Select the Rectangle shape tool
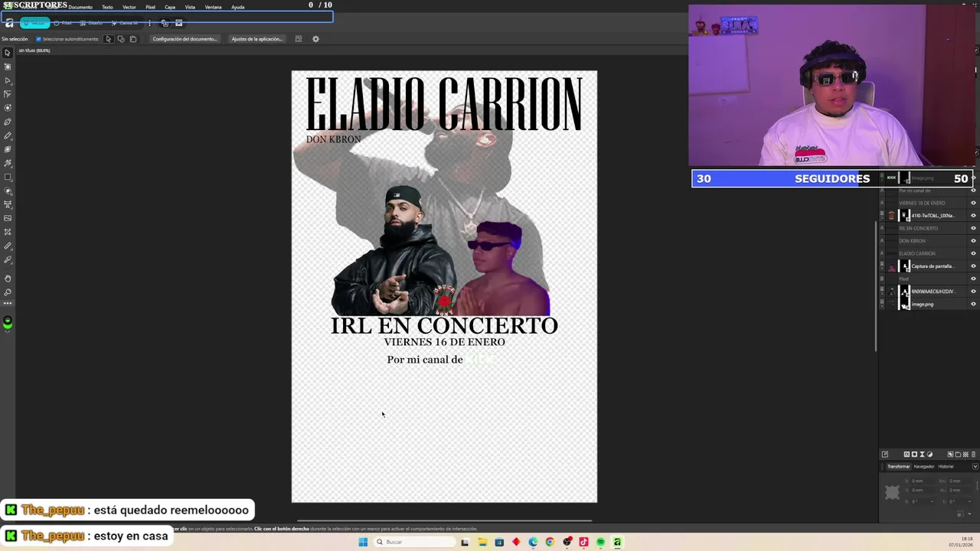Screen dimensions: 980x551 pos(8,177)
